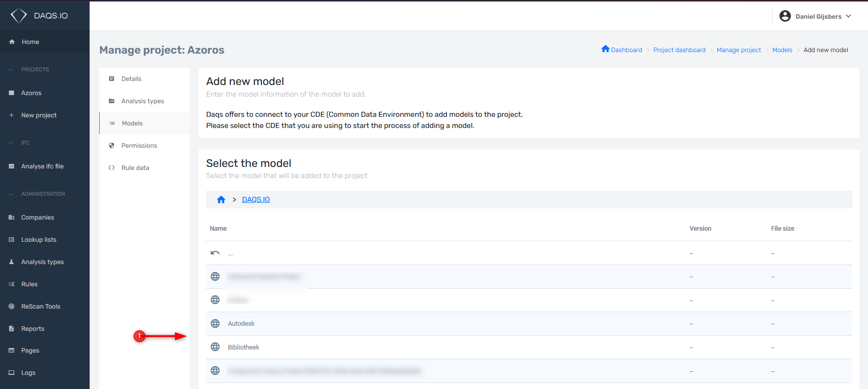This screenshot has height=389, width=868.
Task: Open the Rules menu item
Action: [x=45, y=284]
